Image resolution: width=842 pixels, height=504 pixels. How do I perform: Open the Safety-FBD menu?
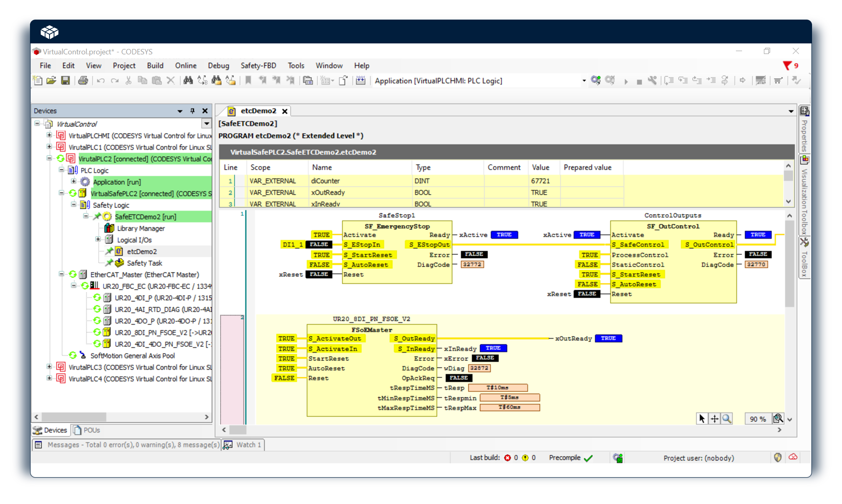[258, 66]
